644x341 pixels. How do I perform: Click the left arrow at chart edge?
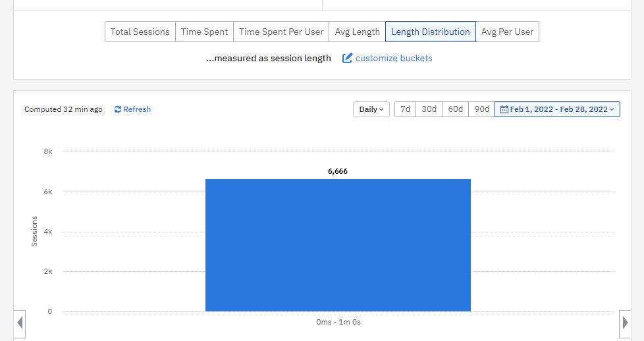[20, 323]
